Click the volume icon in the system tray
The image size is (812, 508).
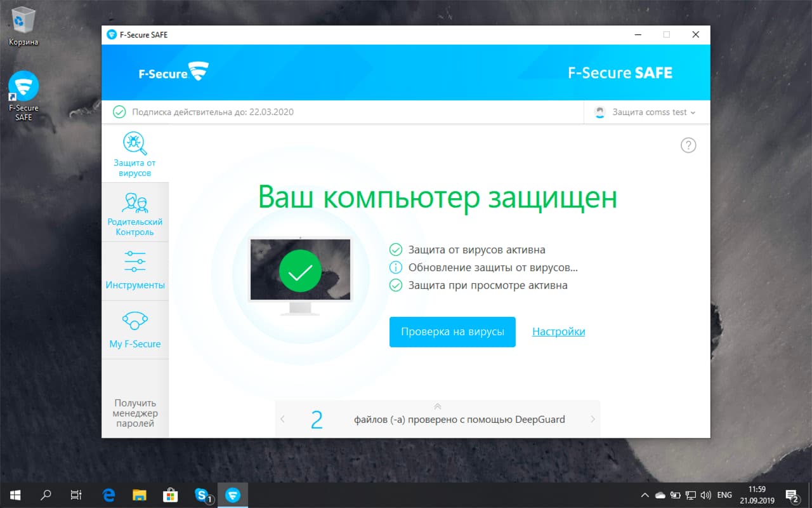tap(706, 495)
